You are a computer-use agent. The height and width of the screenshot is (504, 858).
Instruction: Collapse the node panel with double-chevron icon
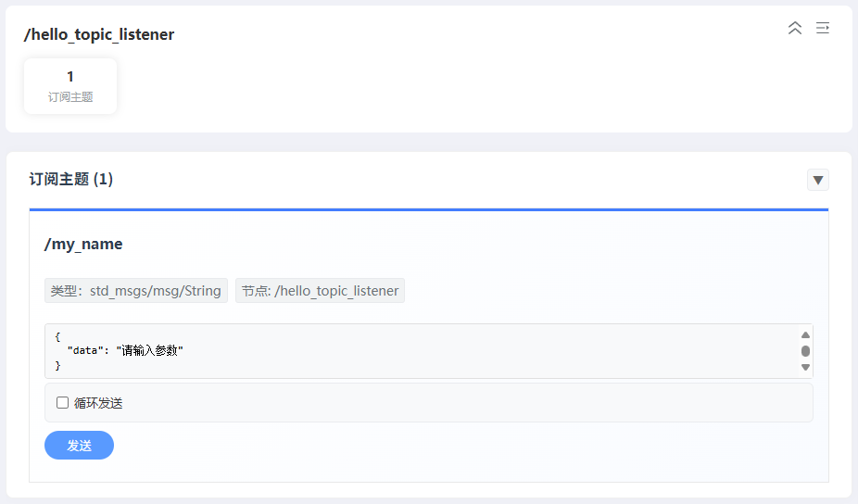794,28
